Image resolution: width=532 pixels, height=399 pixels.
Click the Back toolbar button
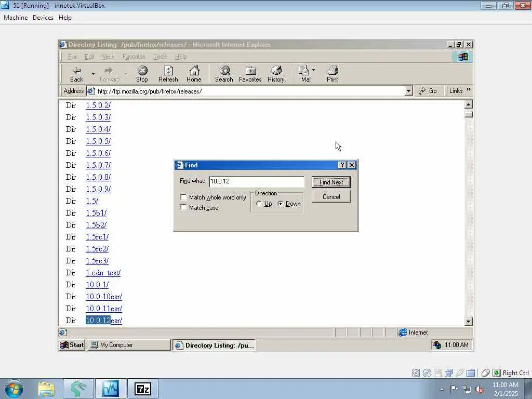(77, 74)
